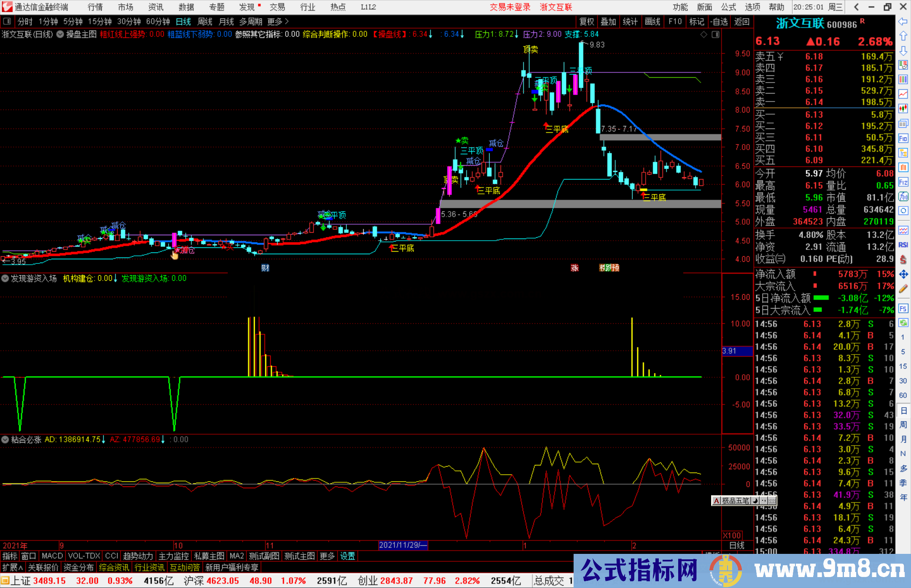Click the FS sidebar icon
911x588 pixels.
tap(903, 309)
